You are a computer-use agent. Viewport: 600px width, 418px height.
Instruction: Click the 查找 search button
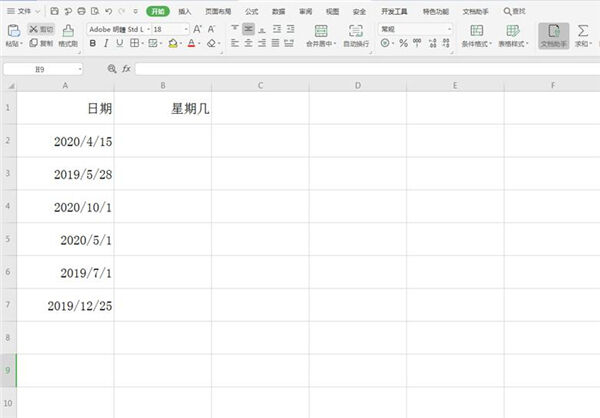[x=515, y=11]
